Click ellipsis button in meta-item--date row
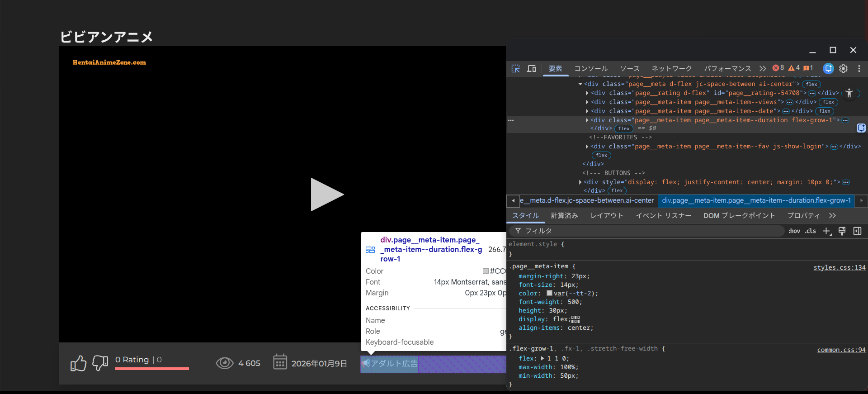The width and height of the screenshot is (868, 394). [x=786, y=111]
